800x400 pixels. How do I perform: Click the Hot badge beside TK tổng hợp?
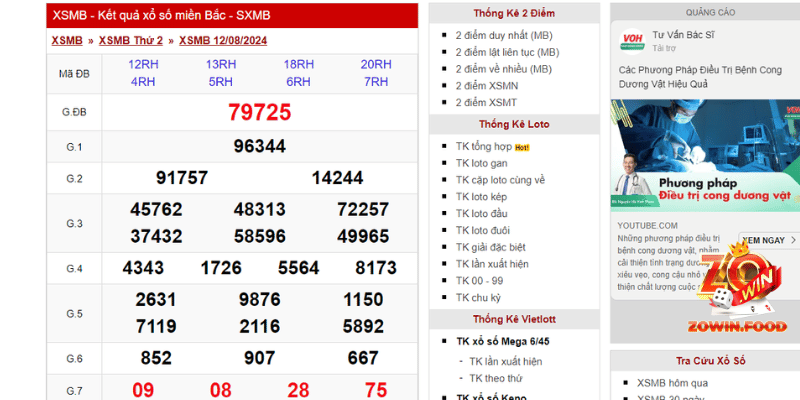[x=521, y=147]
